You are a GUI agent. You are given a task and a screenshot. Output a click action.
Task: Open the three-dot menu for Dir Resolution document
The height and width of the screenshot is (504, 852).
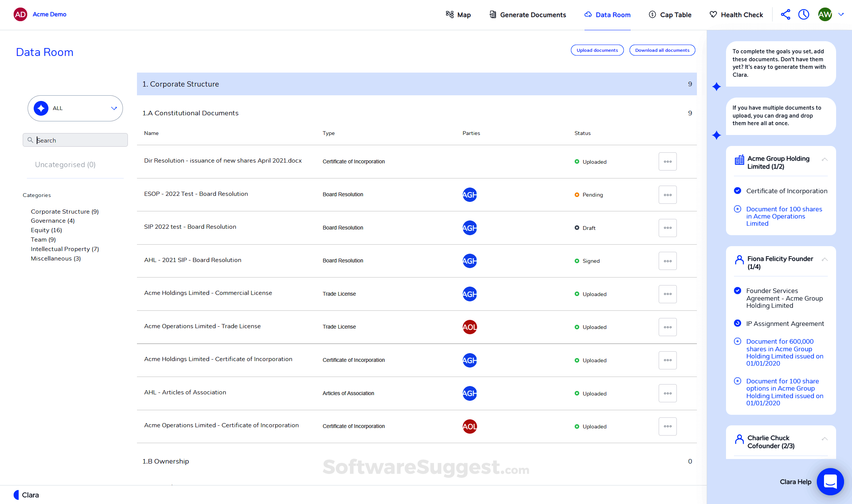[x=667, y=161]
